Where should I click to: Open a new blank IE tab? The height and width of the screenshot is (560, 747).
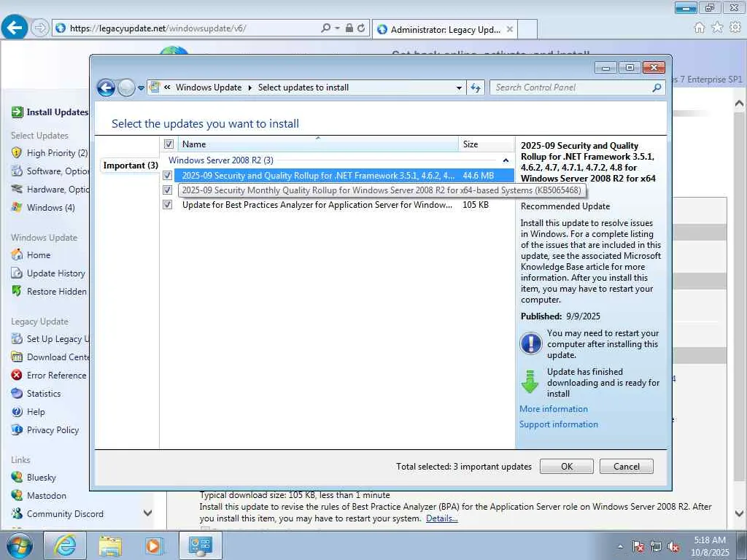pyautogui.click(x=527, y=29)
